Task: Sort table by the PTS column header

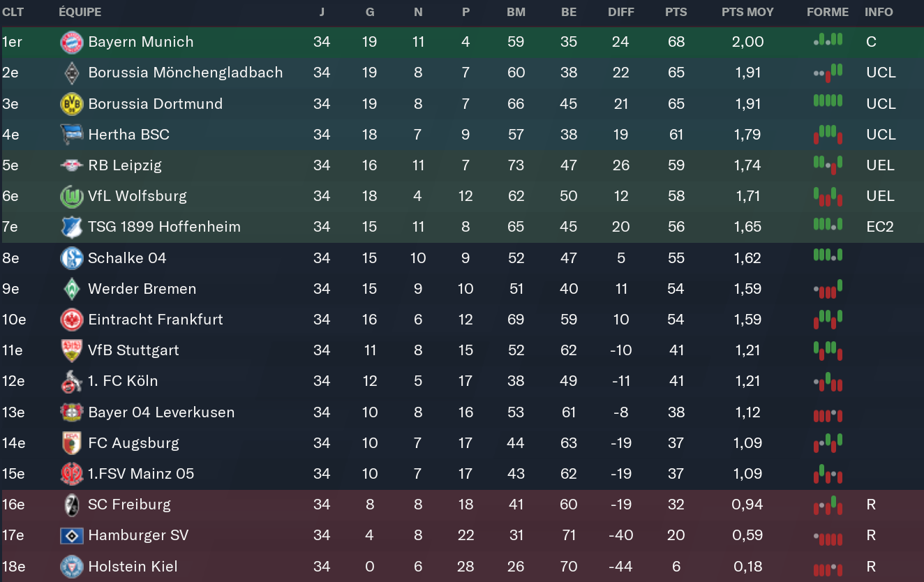Action: point(676,12)
